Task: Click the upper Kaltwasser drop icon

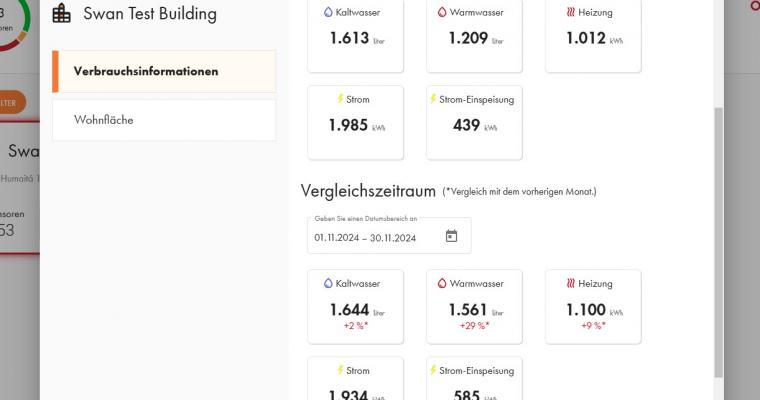Action: 328,12
